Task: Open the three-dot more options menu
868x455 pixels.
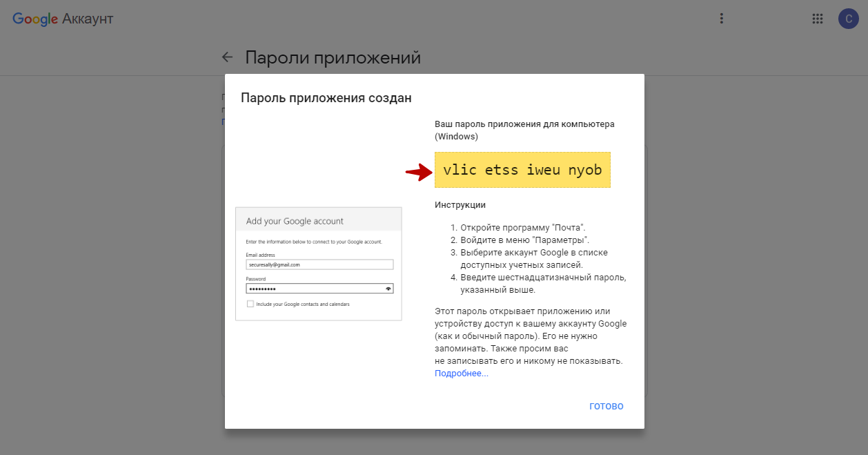Action: coord(721,19)
